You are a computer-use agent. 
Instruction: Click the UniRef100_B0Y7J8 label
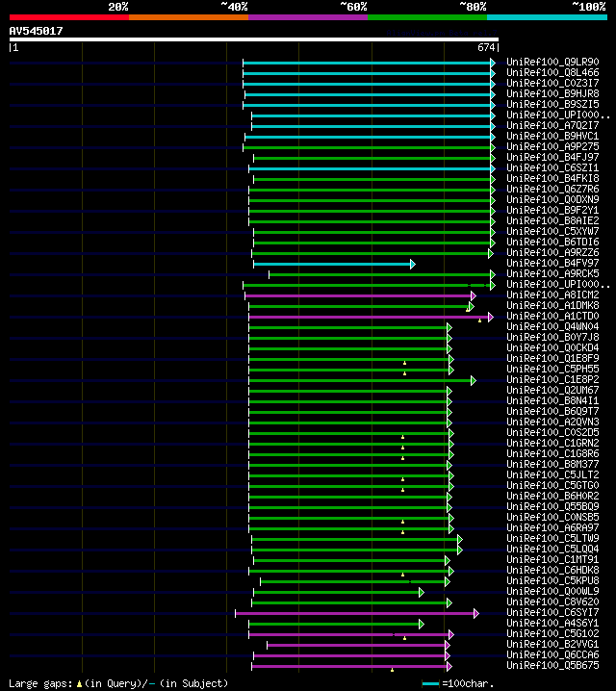click(552, 337)
